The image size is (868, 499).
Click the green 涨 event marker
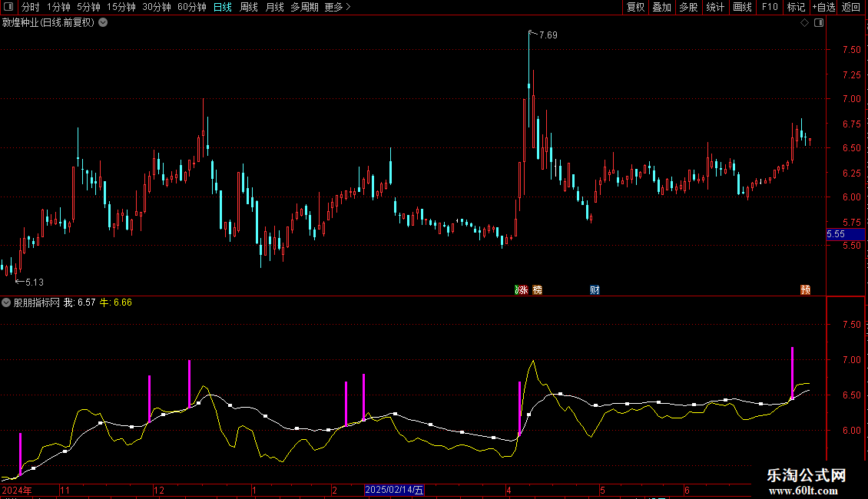(x=522, y=290)
